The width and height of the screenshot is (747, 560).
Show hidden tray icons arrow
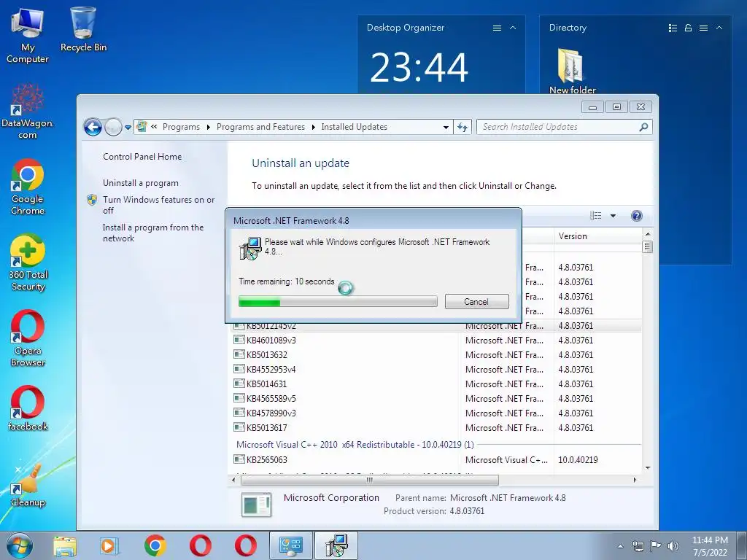pyautogui.click(x=620, y=546)
